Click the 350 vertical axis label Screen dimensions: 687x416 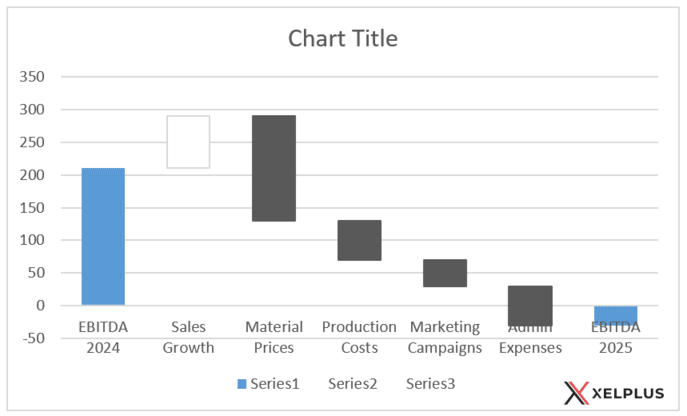coord(33,77)
